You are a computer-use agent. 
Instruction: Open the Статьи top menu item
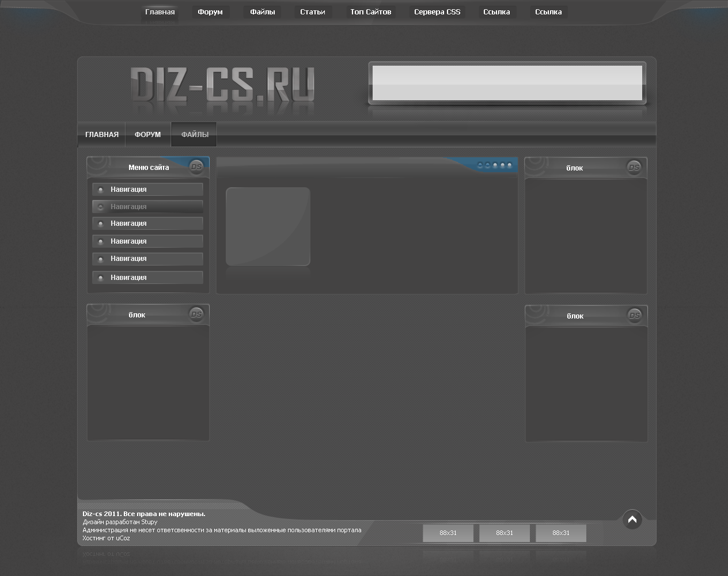[313, 12]
